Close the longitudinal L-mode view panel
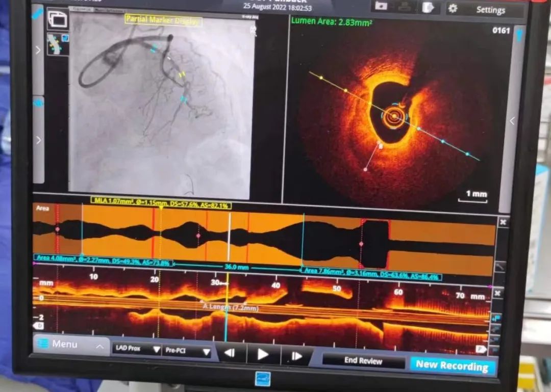The width and height of the screenshot is (551, 392). point(498,293)
